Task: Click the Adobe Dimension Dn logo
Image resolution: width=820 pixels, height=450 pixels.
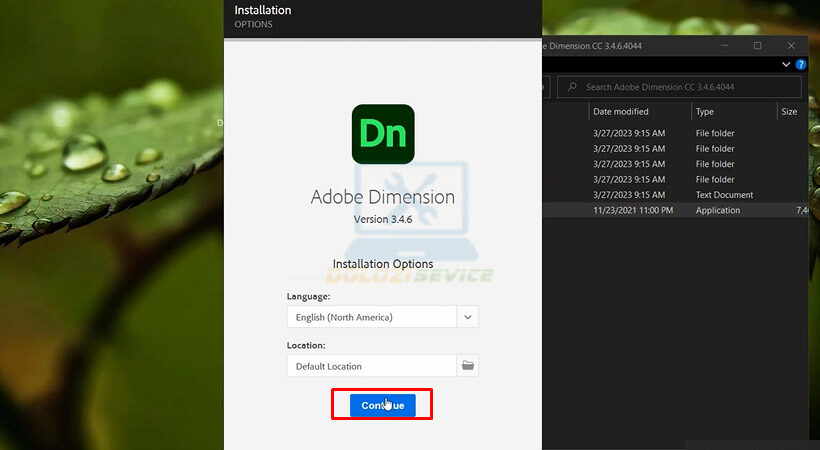Action: pos(383,134)
